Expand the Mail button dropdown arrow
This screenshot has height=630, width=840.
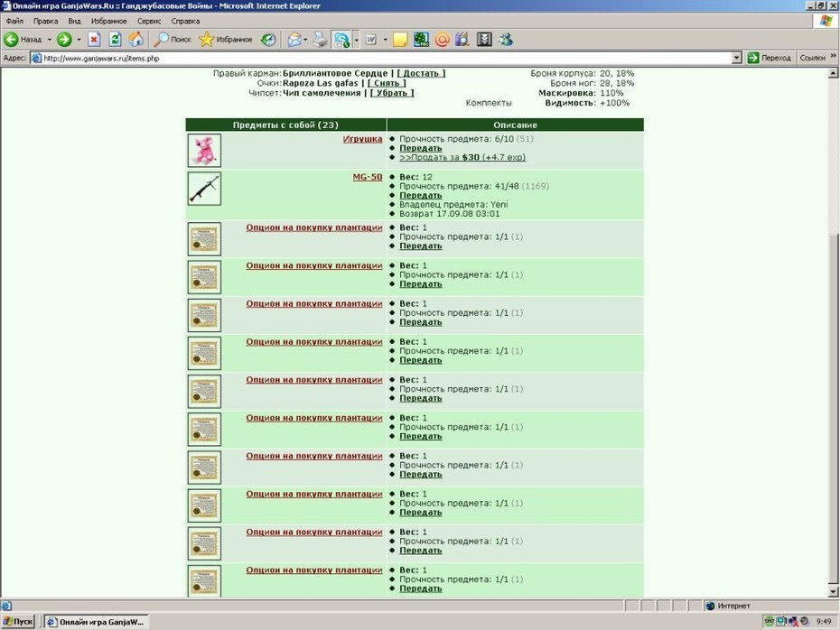click(x=305, y=40)
